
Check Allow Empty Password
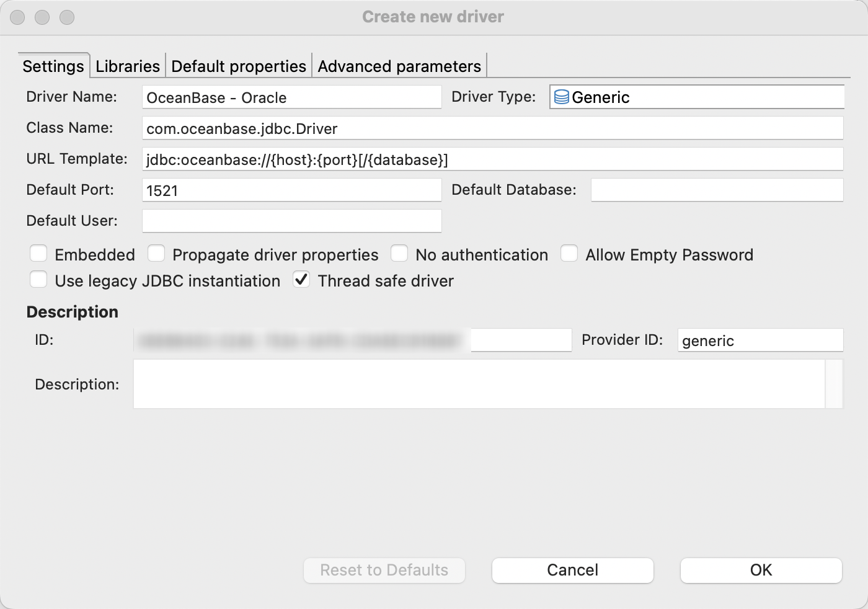(x=569, y=254)
